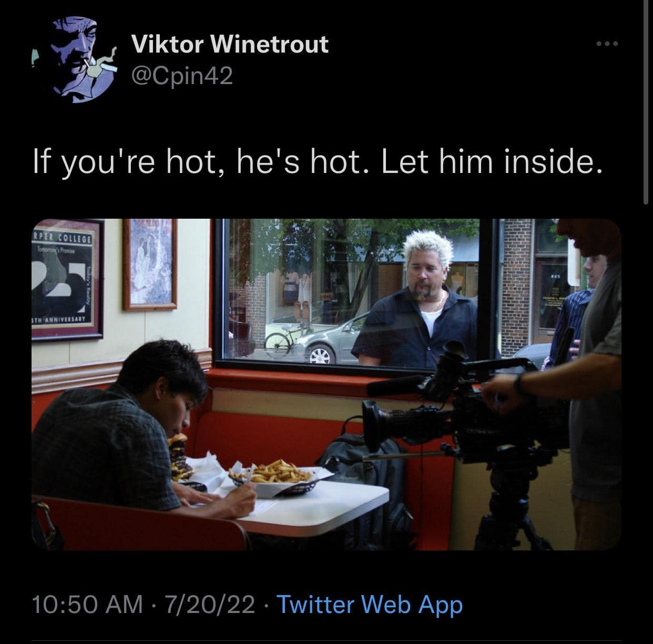Open the @Cpin42 handle link
This screenshot has width=653, height=644.
[182, 77]
